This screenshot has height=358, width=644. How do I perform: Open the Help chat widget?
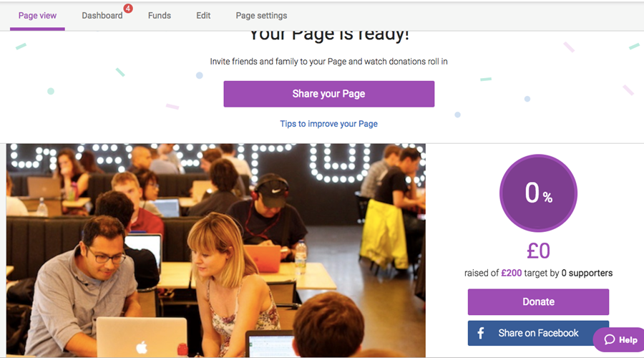coord(620,339)
